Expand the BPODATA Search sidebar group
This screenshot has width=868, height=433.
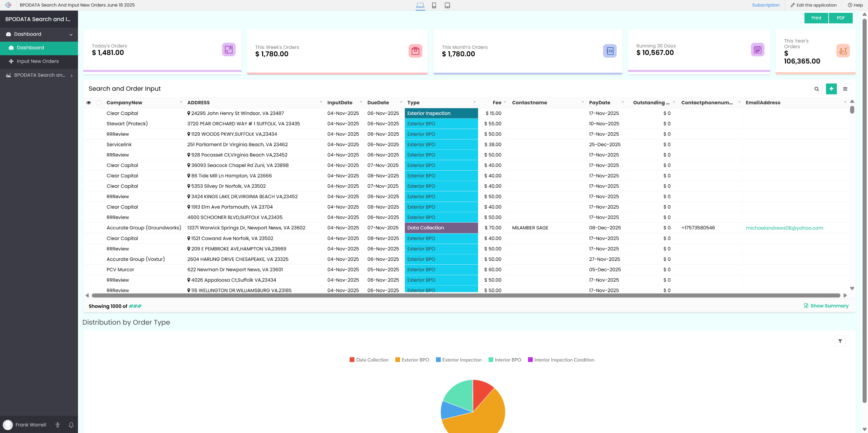pos(39,75)
